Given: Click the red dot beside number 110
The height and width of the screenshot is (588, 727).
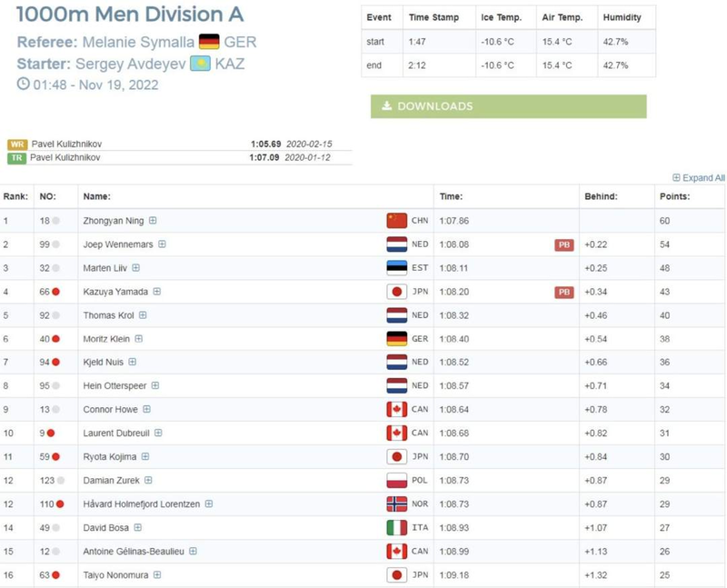Looking at the screenshot, I should 60,503.
